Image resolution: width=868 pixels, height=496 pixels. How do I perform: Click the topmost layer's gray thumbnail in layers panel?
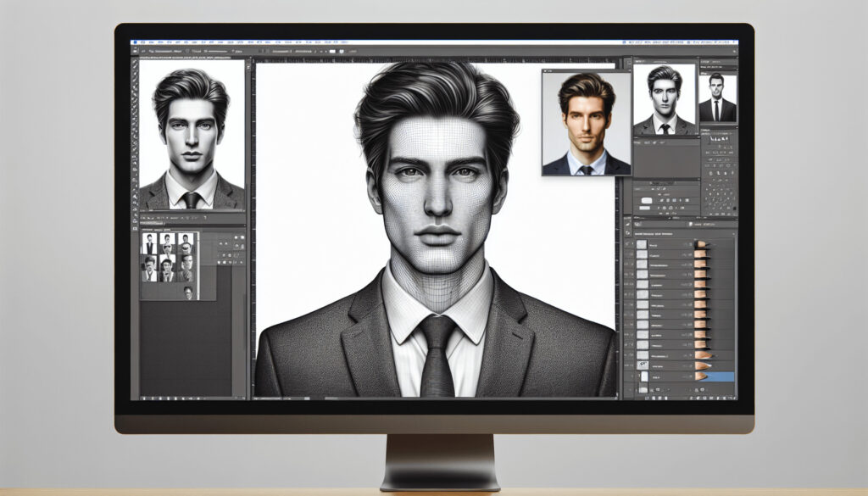[642, 245]
